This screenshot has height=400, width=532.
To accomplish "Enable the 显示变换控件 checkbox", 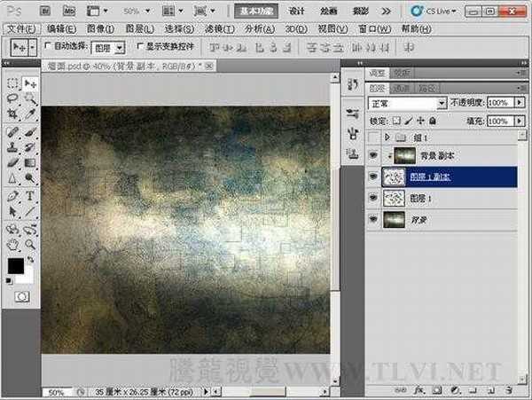I will (x=140, y=45).
